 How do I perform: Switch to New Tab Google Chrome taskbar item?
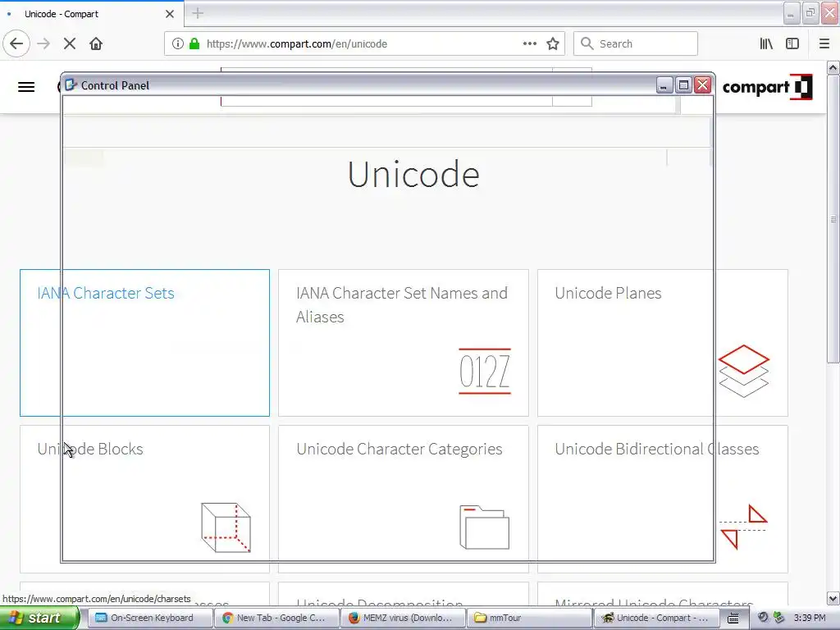276,618
